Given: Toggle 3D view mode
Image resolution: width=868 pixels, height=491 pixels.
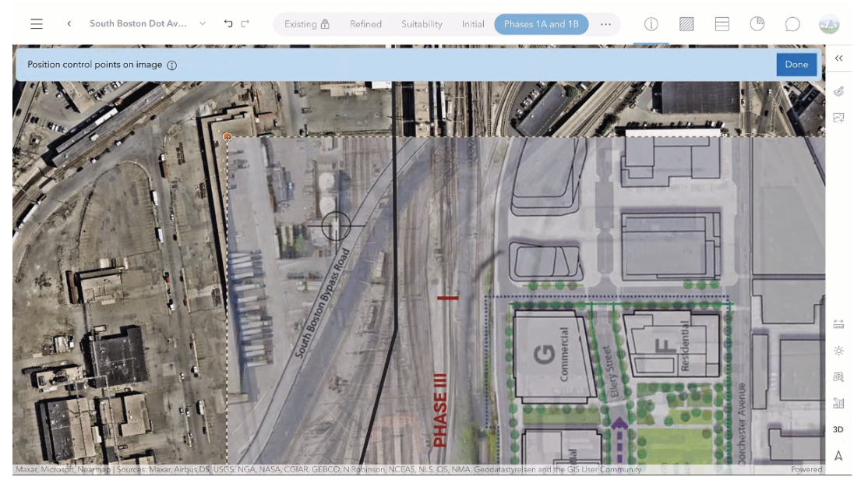Looking at the screenshot, I should (839, 429).
